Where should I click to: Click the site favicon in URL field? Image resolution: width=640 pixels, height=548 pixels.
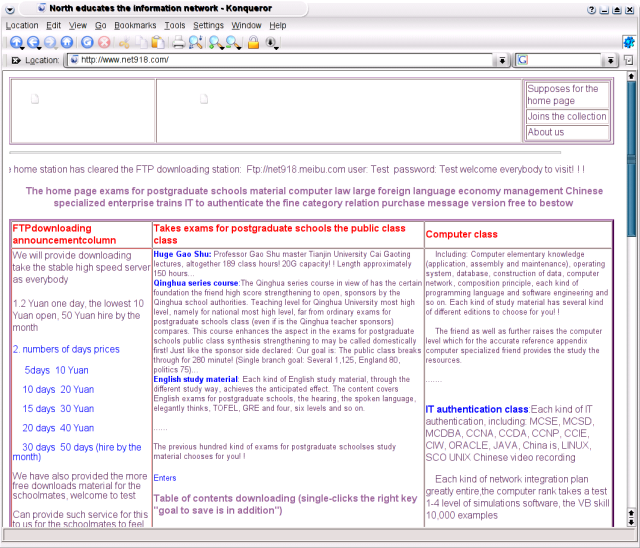click(74, 60)
